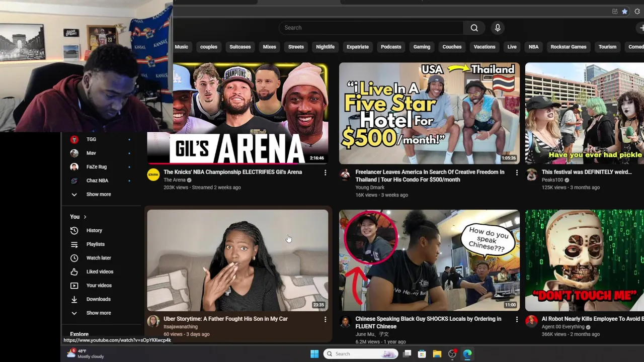Viewport: 644px width, 362px height.
Task: Open Windows Start menu
Action: 314,354
